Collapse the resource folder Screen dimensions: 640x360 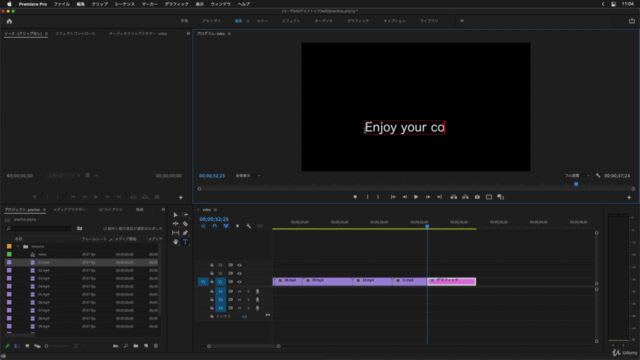pyautogui.click(x=18, y=247)
